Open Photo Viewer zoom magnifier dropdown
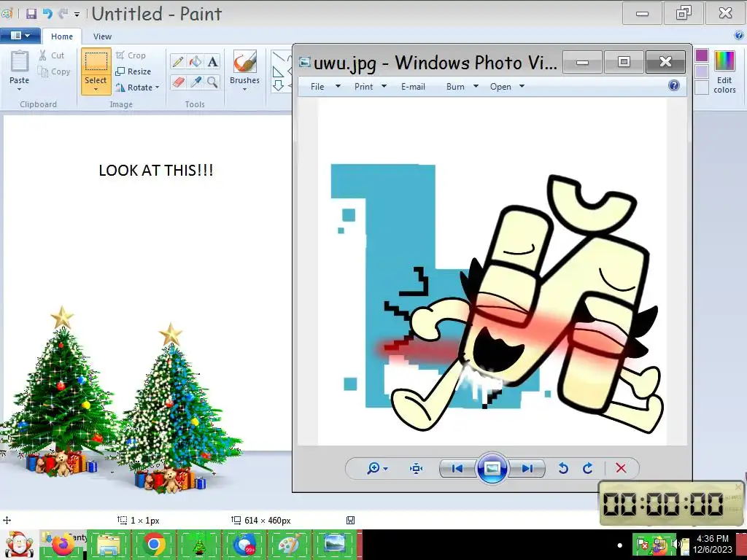 [377, 469]
